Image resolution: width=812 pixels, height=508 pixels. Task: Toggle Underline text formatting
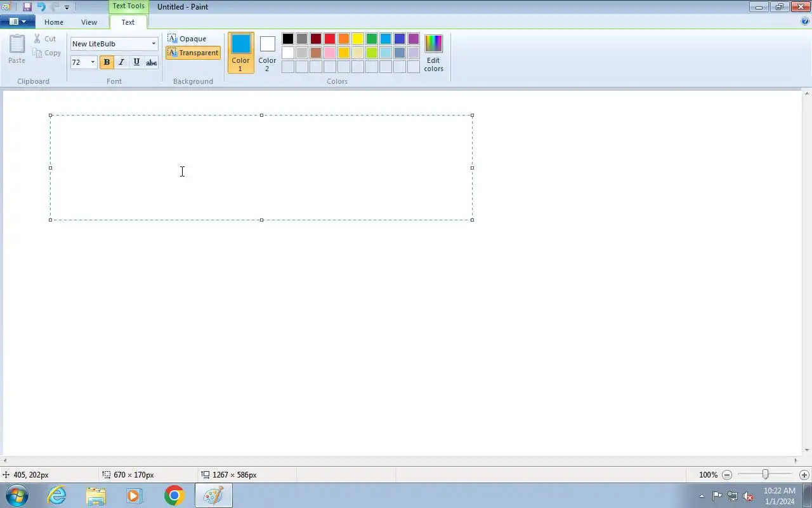(x=136, y=62)
